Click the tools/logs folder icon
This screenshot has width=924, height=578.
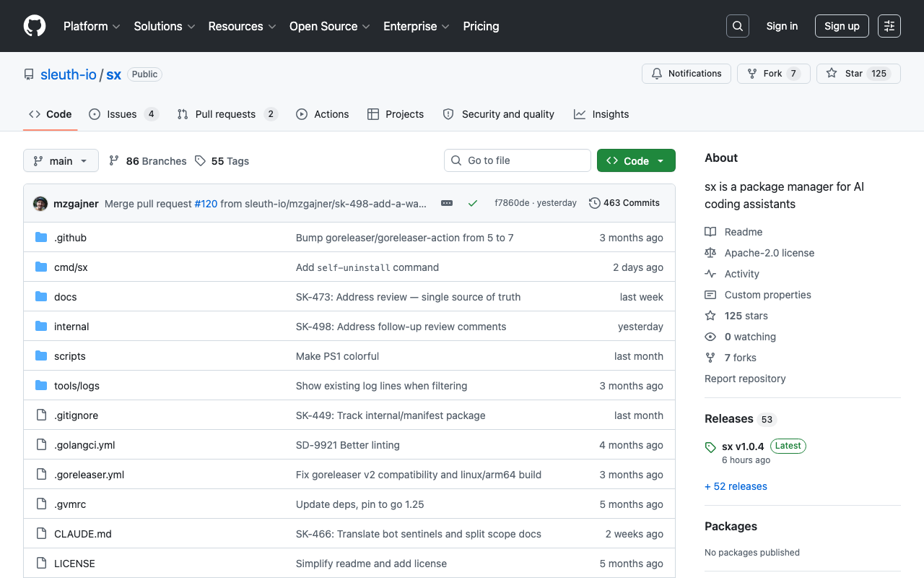pyautogui.click(x=41, y=386)
